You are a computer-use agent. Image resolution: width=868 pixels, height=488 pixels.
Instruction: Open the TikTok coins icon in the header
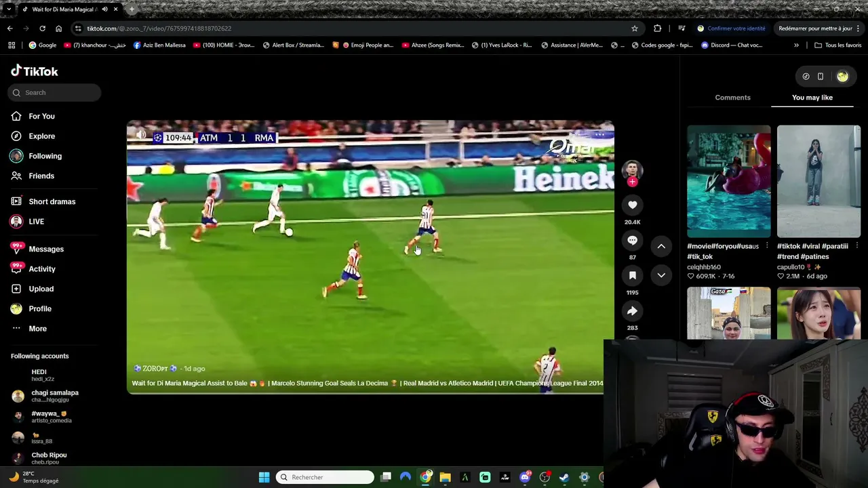[x=806, y=77]
